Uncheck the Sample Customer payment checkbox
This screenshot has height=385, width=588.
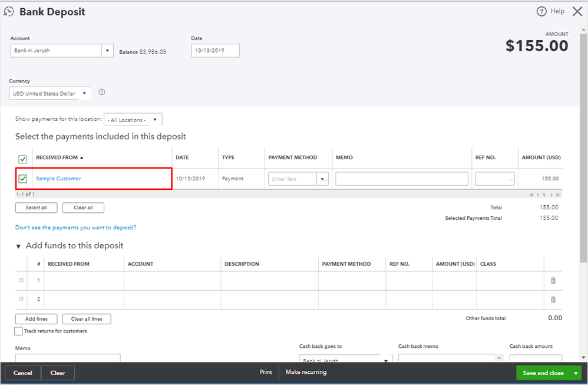point(23,179)
